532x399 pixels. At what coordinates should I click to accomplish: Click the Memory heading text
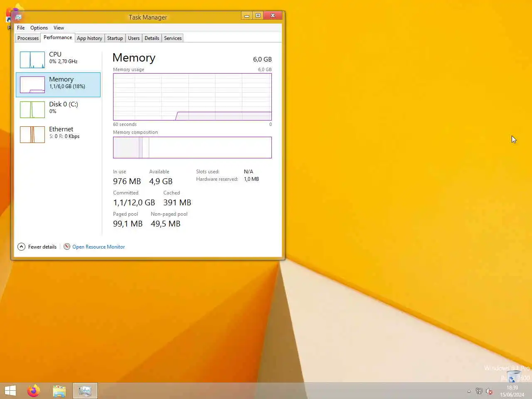point(134,58)
